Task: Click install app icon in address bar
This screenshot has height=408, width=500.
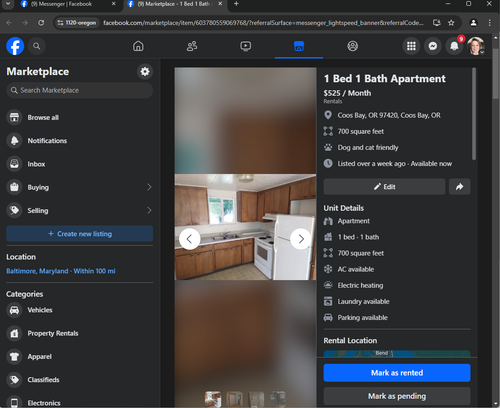Action: pos(436,23)
